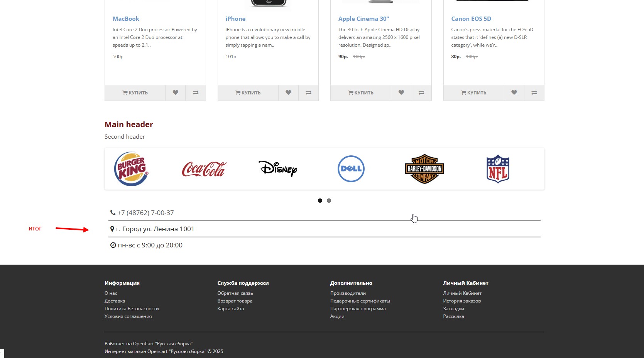Show first carousel slide with the black dot
Image resolution: width=644 pixels, height=358 pixels.
(x=320, y=200)
